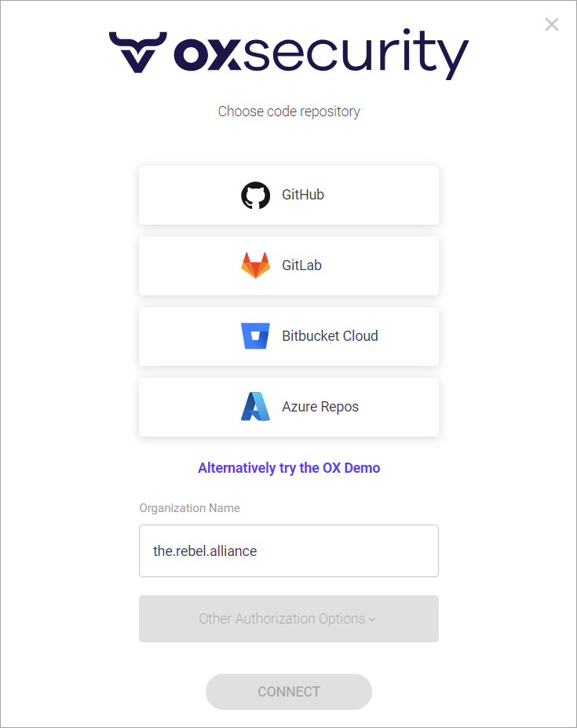
Task: Click the OX bull-head logo icon
Action: pyautogui.click(x=136, y=52)
